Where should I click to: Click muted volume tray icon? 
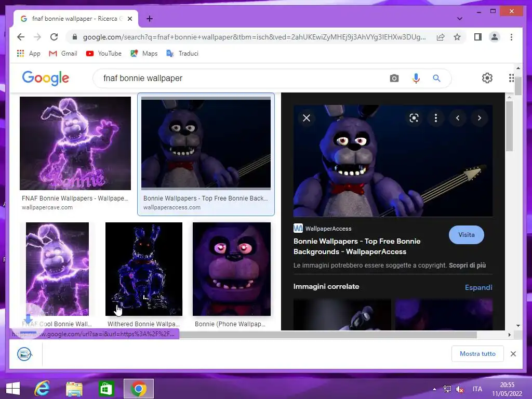pyautogui.click(x=460, y=389)
